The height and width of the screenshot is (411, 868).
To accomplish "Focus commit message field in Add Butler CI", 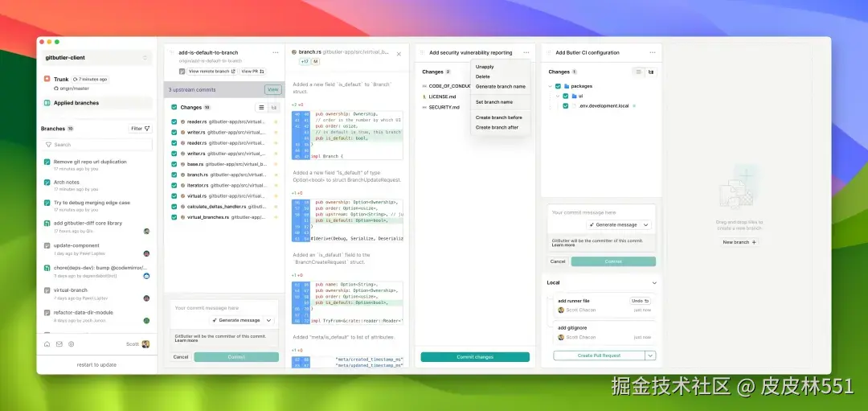I will [602, 212].
